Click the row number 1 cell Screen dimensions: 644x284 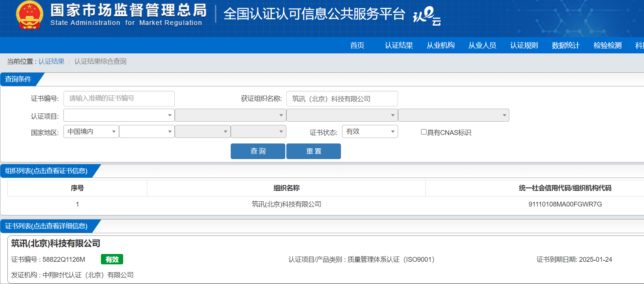pyautogui.click(x=77, y=204)
